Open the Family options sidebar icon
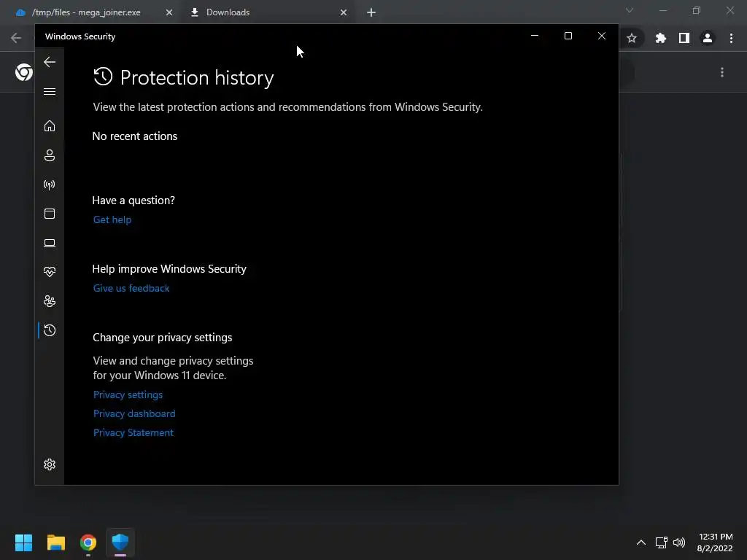 50,301
